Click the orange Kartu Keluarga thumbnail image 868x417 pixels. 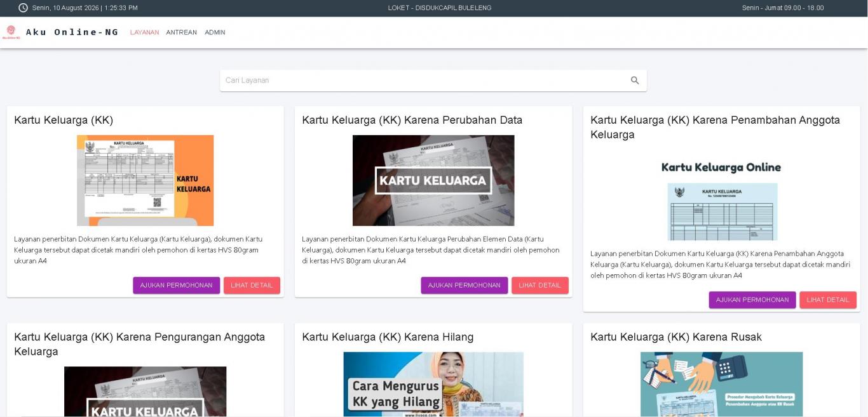(146, 180)
